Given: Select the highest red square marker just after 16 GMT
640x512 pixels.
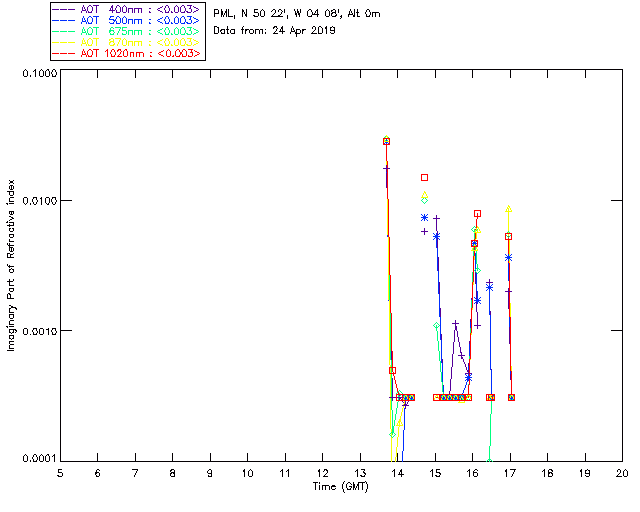Looking at the screenshot, I should click(x=478, y=213).
